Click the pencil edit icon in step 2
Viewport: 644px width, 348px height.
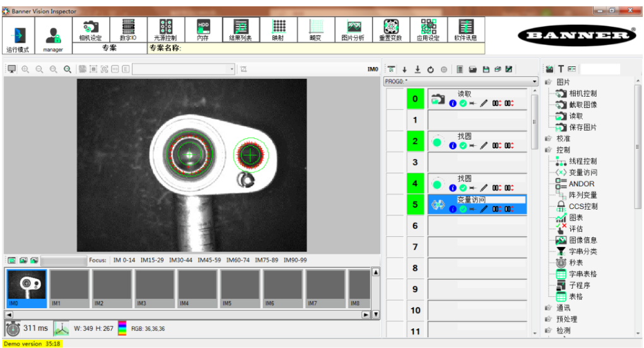point(484,146)
